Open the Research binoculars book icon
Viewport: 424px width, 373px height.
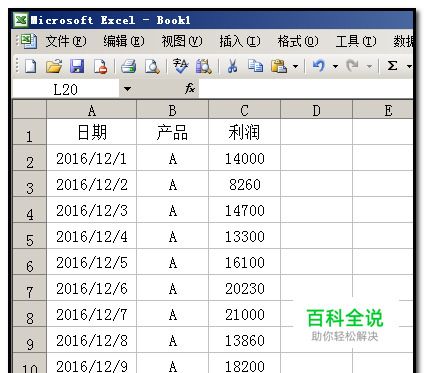coord(204,66)
